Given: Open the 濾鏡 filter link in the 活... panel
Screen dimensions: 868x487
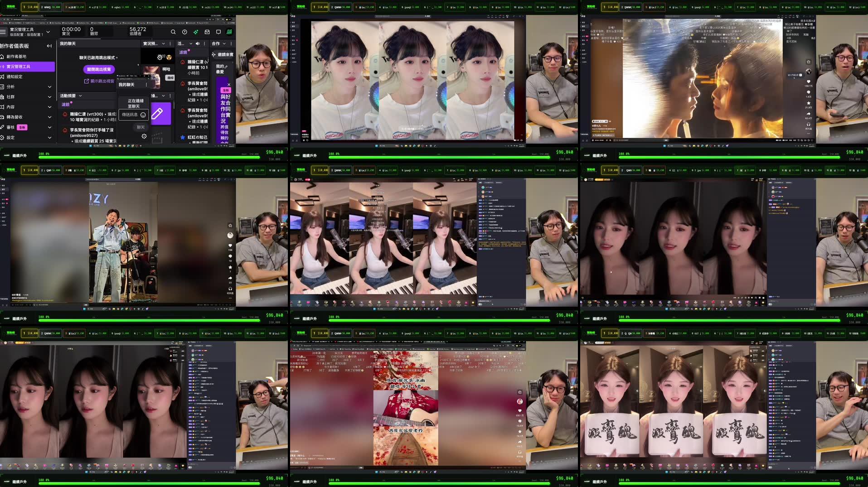Looking at the screenshot, I should tap(183, 53).
